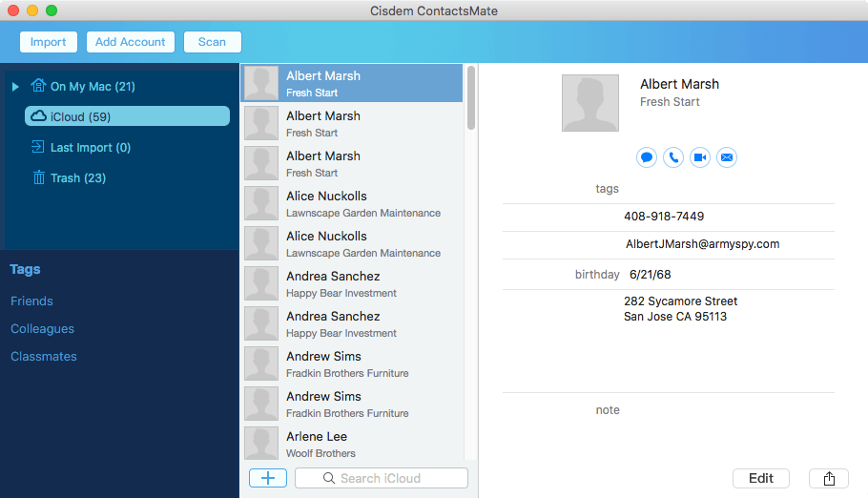Image resolution: width=868 pixels, height=498 pixels.
Task: Expand the On My Mac group
Action: click(15, 87)
